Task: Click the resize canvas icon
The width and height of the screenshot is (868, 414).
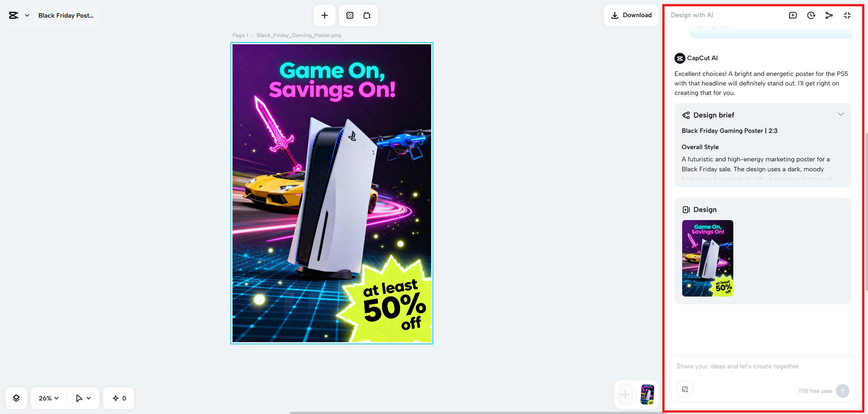Action: tap(367, 15)
